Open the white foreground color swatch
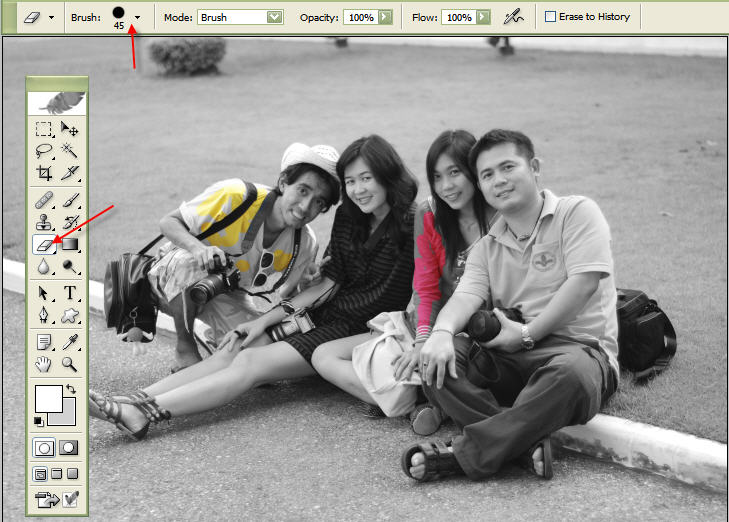The image size is (729, 522). (48, 398)
